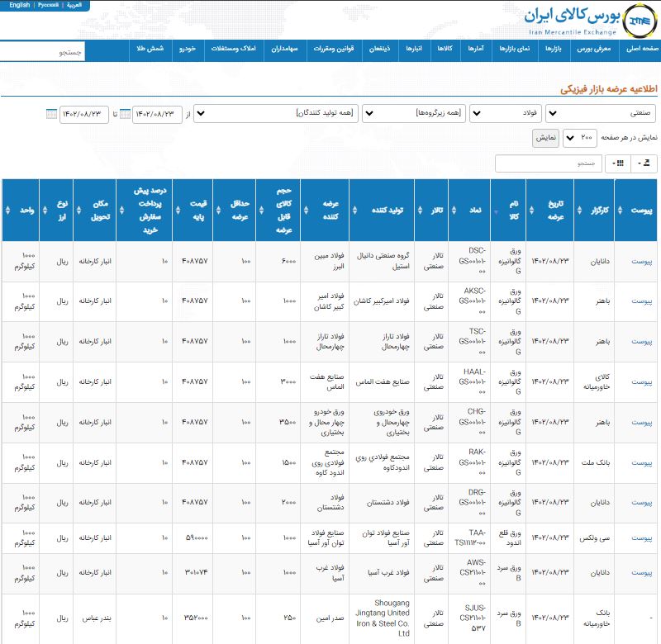Viewport: 661px width, 644px height.
Task: Sort table by تولید کننده column arrow
Action: (355, 210)
